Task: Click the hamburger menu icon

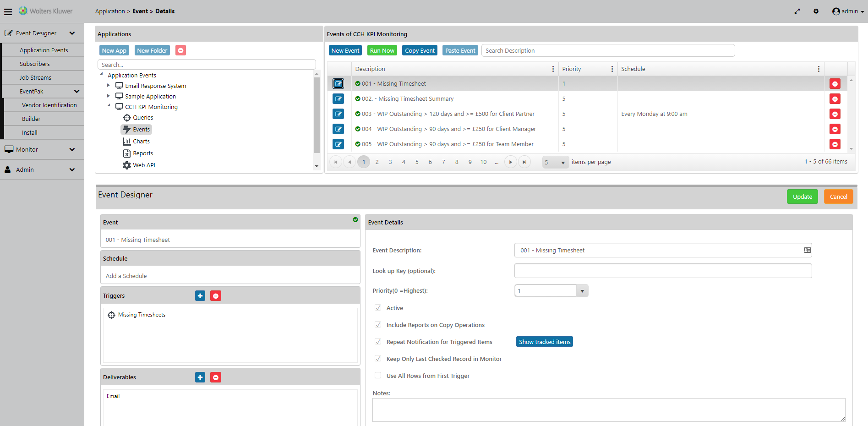Action: (8, 11)
